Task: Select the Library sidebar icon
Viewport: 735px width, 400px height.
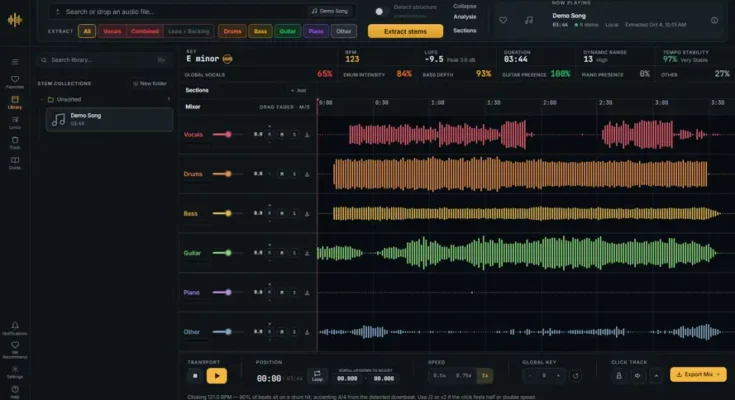Action: click(x=15, y=102)
